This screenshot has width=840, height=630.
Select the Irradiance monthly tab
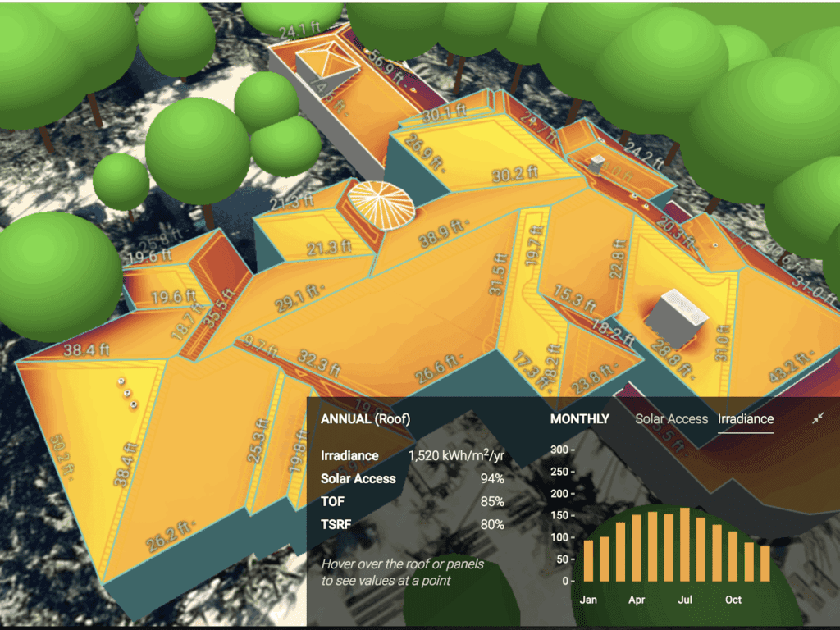(745, 418)
